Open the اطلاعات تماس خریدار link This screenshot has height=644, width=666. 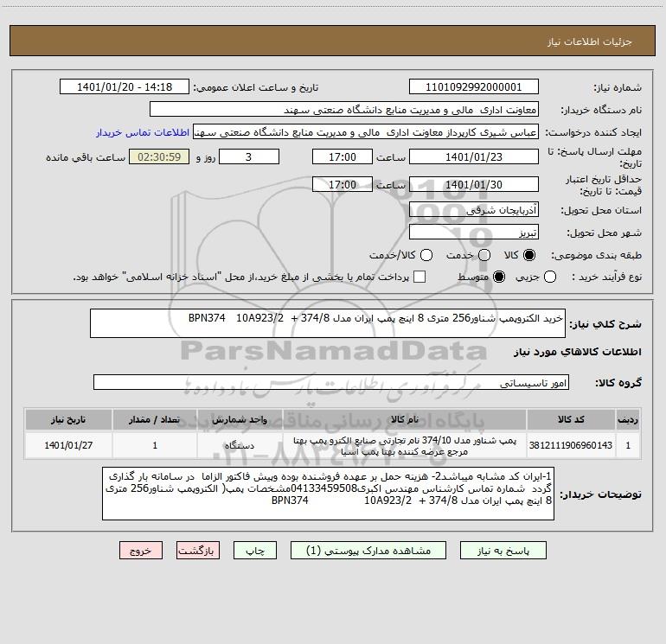(143, 132)
